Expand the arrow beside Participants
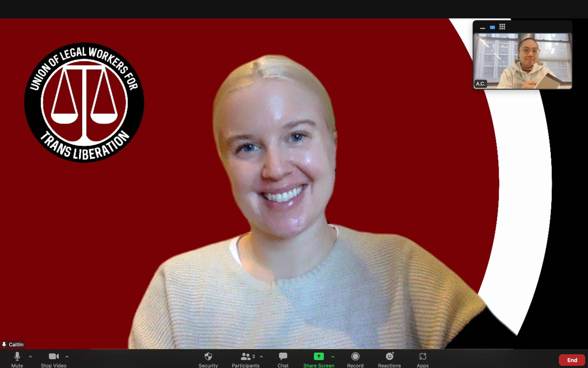 262,357
